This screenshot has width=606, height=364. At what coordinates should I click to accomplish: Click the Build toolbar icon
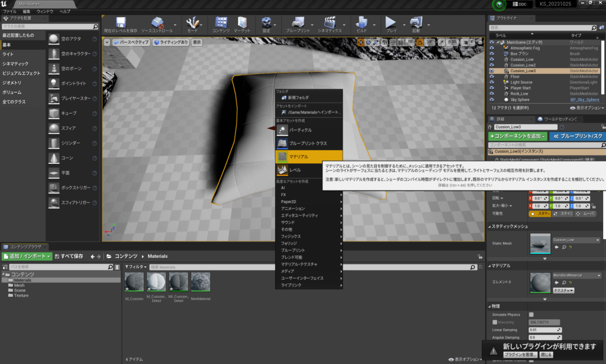(x=362, y=24)
